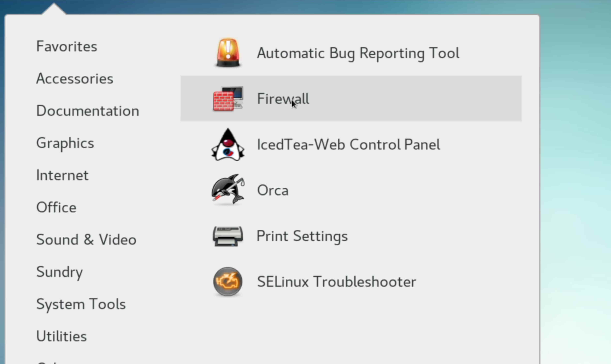Viewport: 611px width, 364px height.
Task: Open the Office category
Action: point(56,207)
